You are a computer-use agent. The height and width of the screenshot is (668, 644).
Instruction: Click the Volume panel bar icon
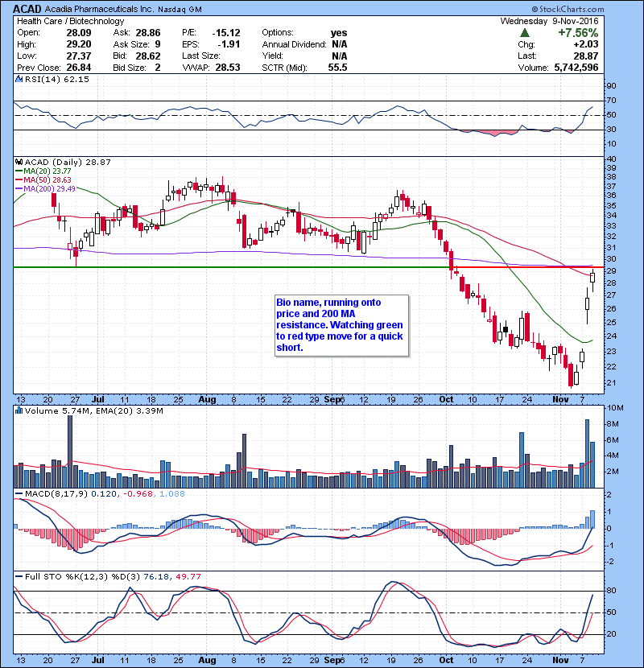[19, 410]
